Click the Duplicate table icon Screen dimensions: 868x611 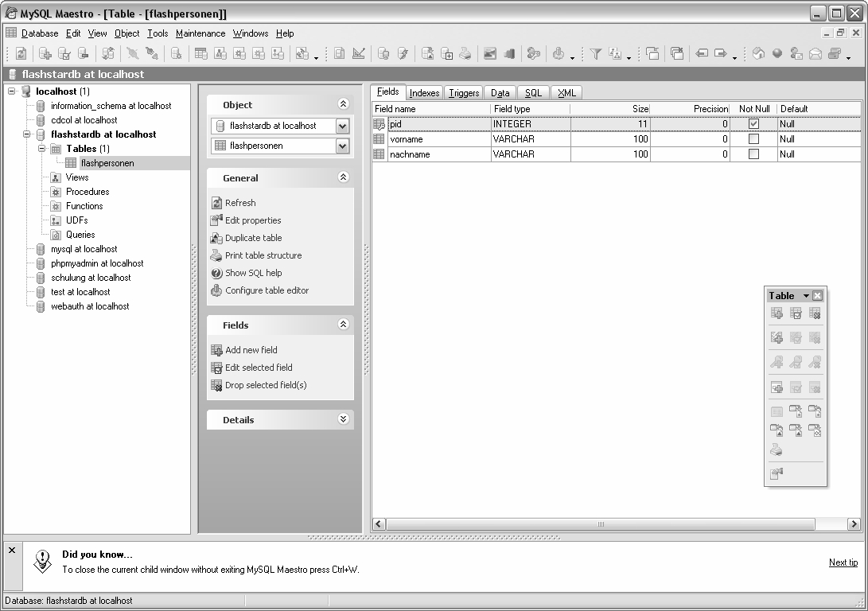pos(216,238)
